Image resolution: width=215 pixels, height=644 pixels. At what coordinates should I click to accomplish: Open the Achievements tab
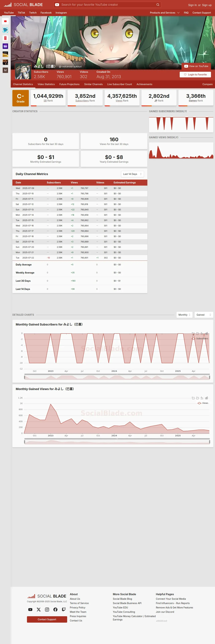click(144, 84)
